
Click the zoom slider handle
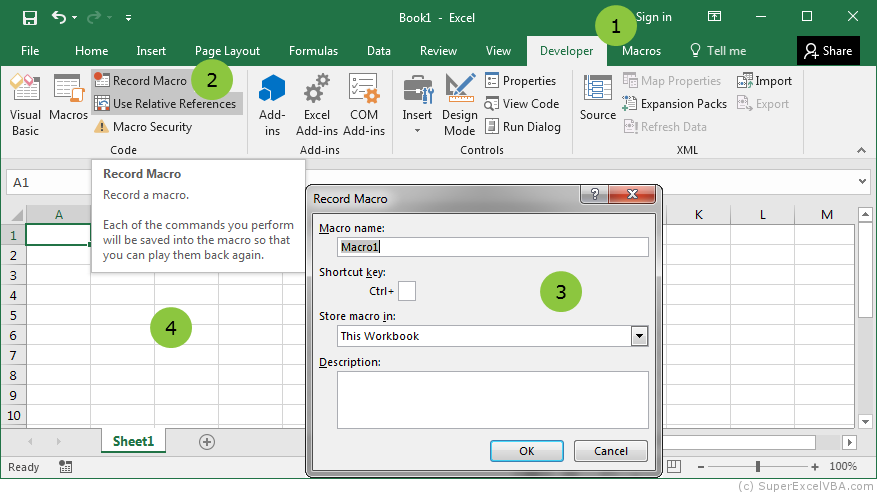tap(758, 466)
